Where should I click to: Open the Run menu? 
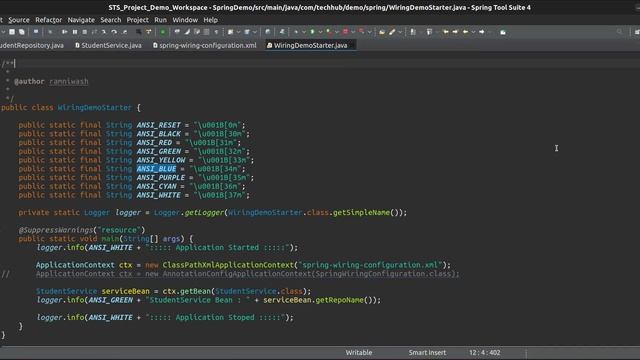coord(160,20)
